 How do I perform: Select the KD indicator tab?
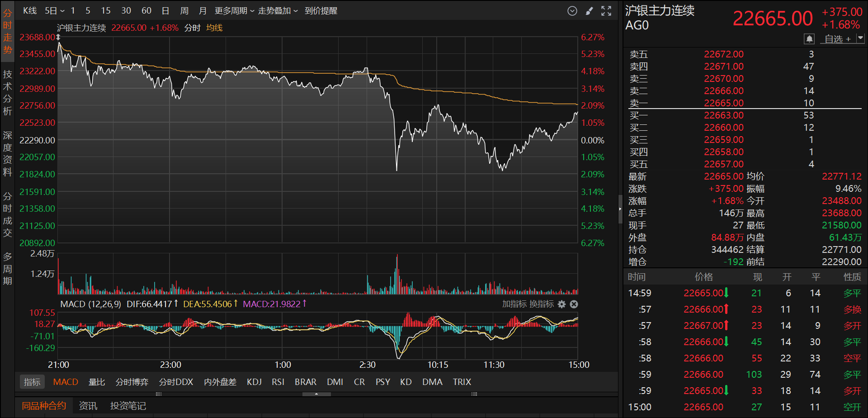point(406,382)
